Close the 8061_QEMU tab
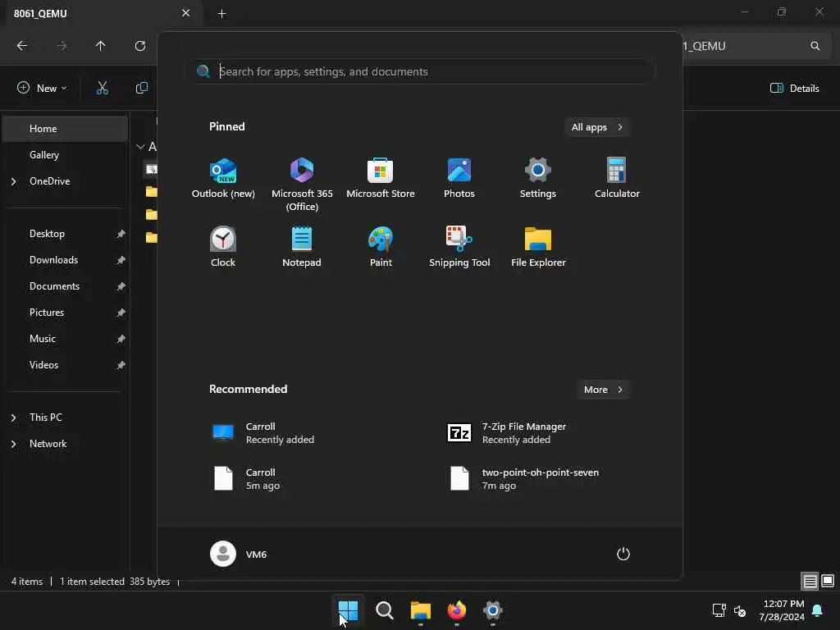Image resolution: width=840 pixels, height=630 pixels. click(x=185, y=13)
